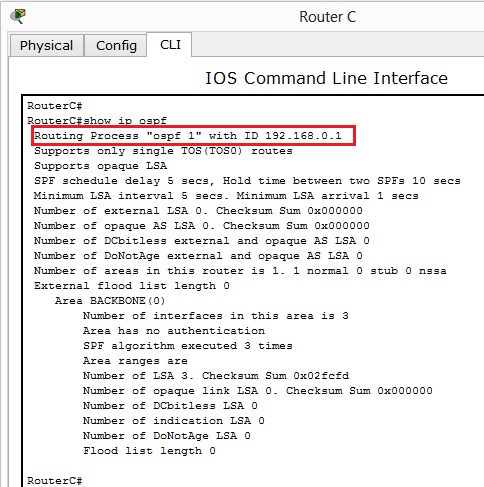Click the 'Number of opaque AS LSA 0' line
Screen dimensions: 484x487
click(x=202, y=226)
